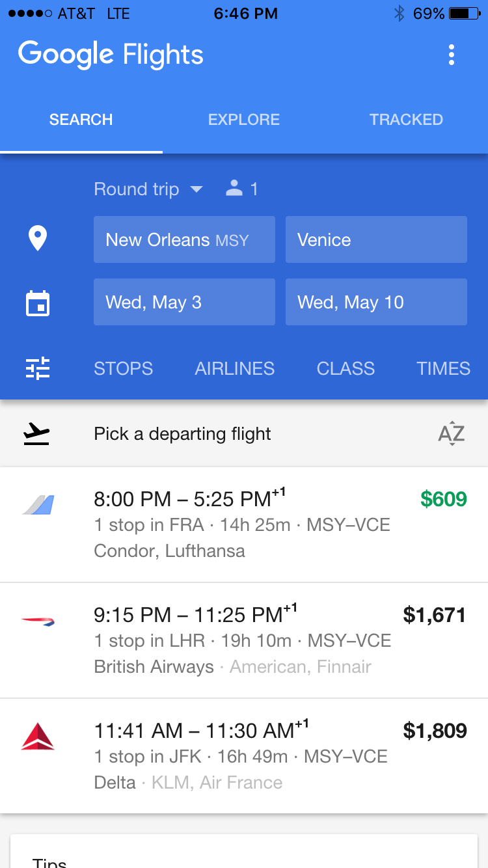Tap the location pin icon
488x868 pixels.
[38, 239]
